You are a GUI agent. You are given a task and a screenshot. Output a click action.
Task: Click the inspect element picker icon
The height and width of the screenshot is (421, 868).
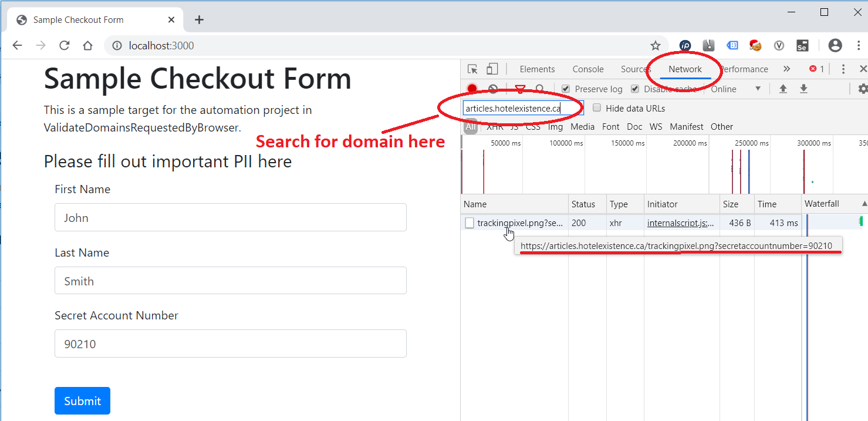(x=472, y=69)
